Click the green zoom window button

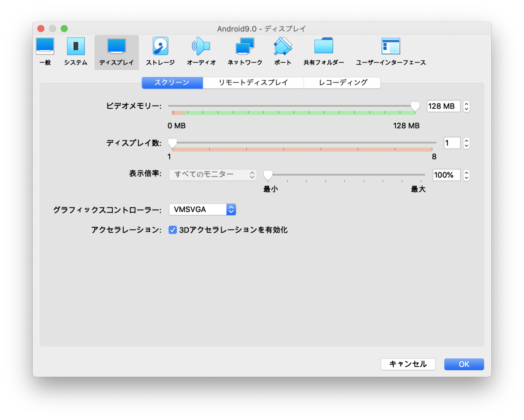tap(64, 29)
